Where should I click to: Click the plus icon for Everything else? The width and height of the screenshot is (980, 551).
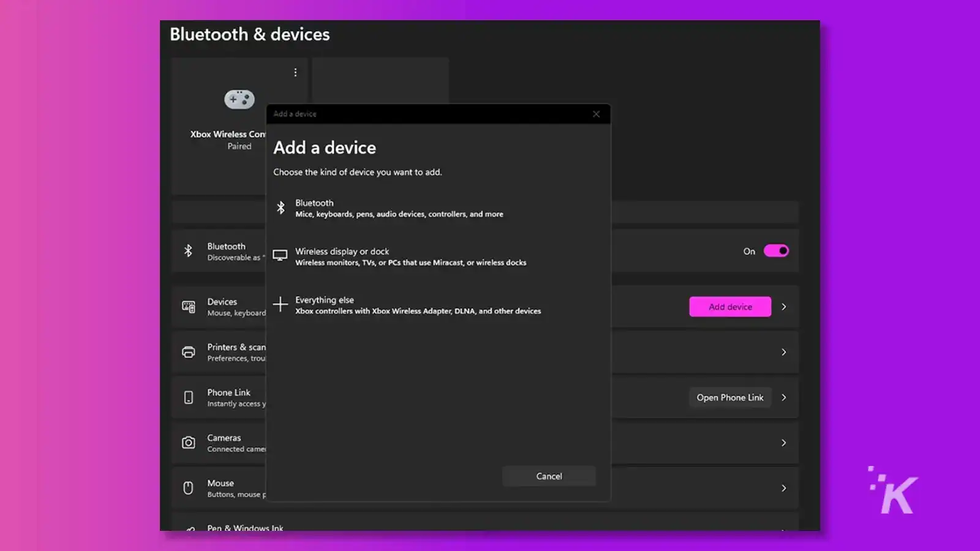pos(281,304)
